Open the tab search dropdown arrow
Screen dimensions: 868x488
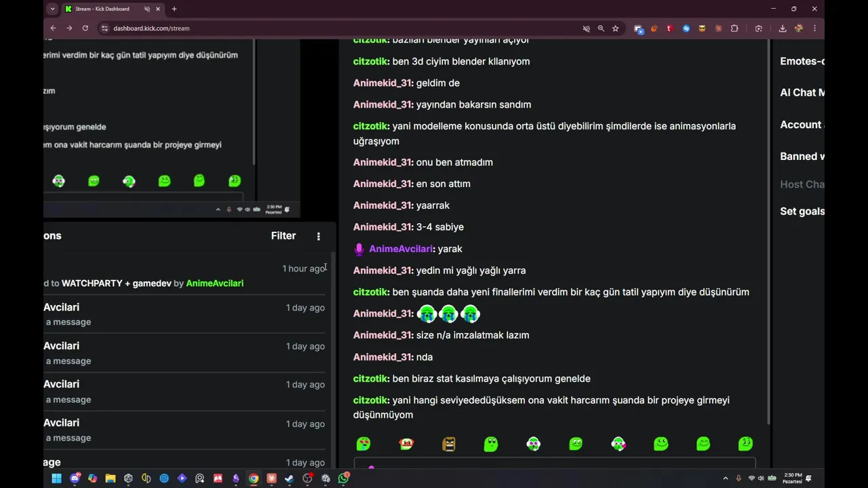pos(52,9)
